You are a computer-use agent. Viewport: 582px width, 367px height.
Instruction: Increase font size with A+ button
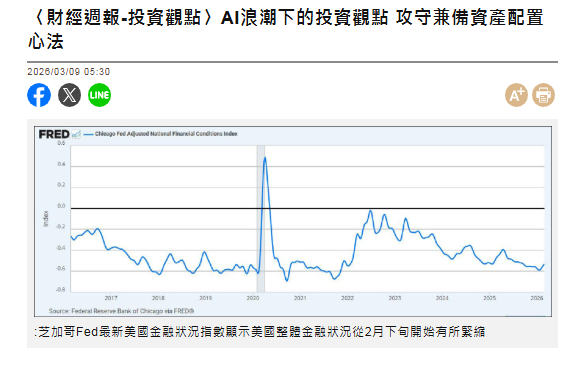point(516,95)
